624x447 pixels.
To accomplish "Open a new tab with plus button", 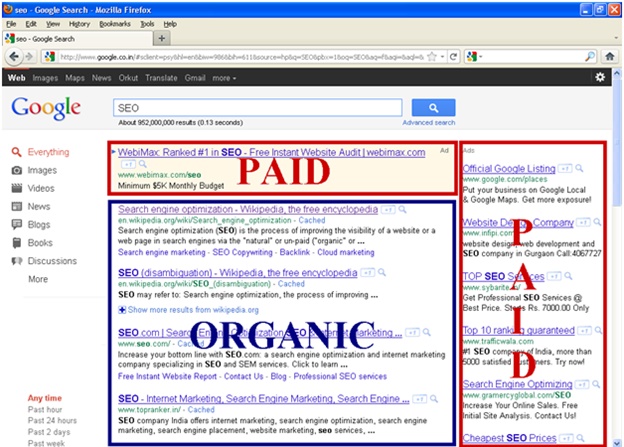I will [162, 39].
